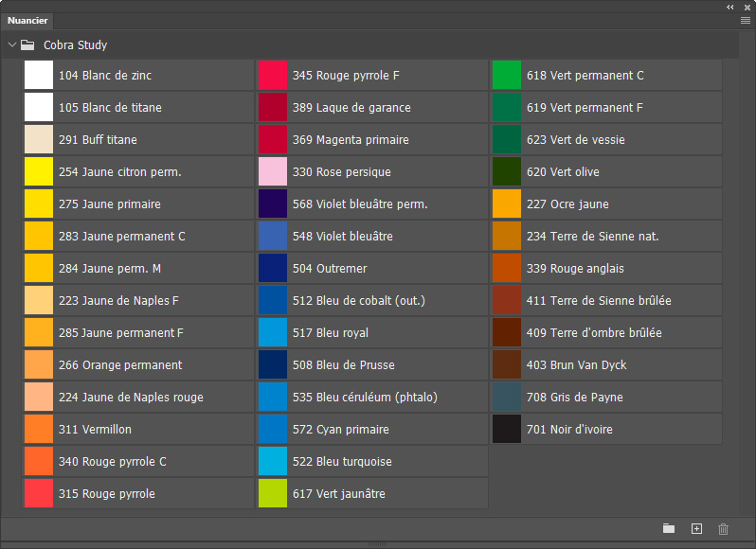The image size is (756, 549).
Task: Click the panel bottom resize grip handle
Action: click(x=377, y=544)
